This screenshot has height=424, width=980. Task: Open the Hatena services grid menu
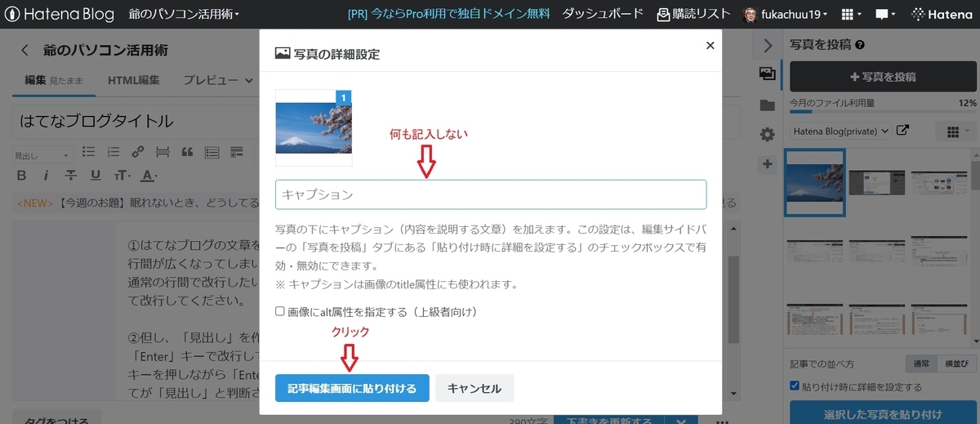tap(851, 14)
